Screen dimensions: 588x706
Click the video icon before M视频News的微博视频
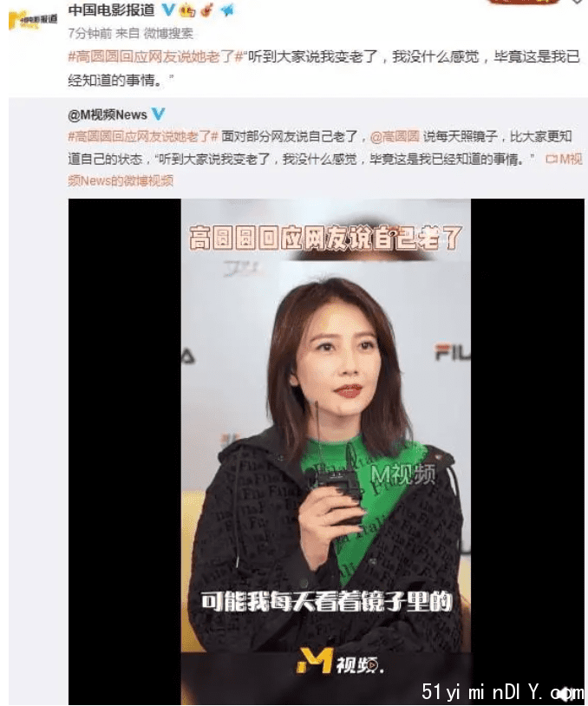point(551,159)
